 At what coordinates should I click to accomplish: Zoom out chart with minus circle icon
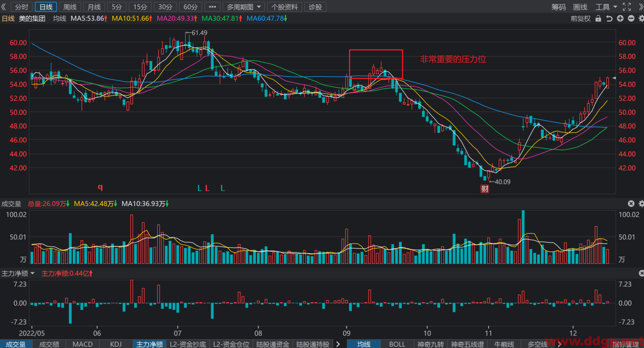(x=631, y=18)
